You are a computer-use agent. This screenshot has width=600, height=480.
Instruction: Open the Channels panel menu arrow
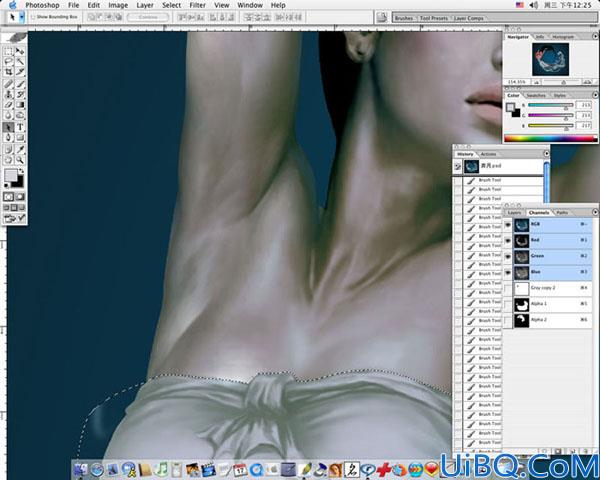595,212
